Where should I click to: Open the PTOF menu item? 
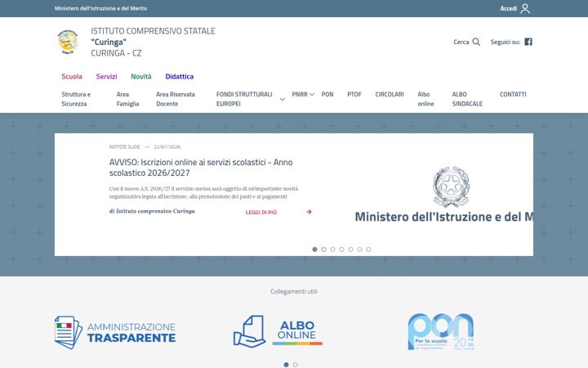[354, 94]
